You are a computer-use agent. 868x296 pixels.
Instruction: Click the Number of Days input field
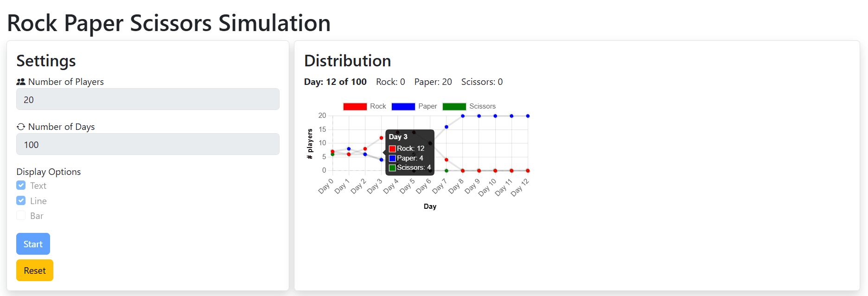click(x=147, y=144)
